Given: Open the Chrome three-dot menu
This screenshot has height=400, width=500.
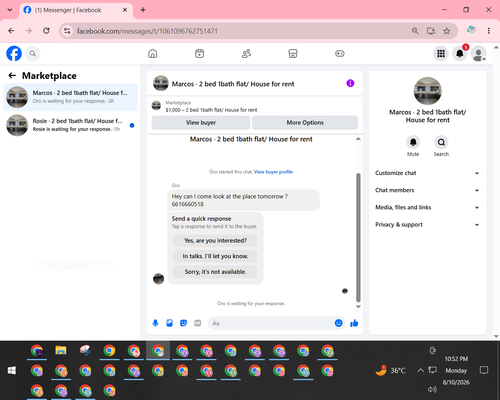Looking at the screenshot, I should click(489, 31).
